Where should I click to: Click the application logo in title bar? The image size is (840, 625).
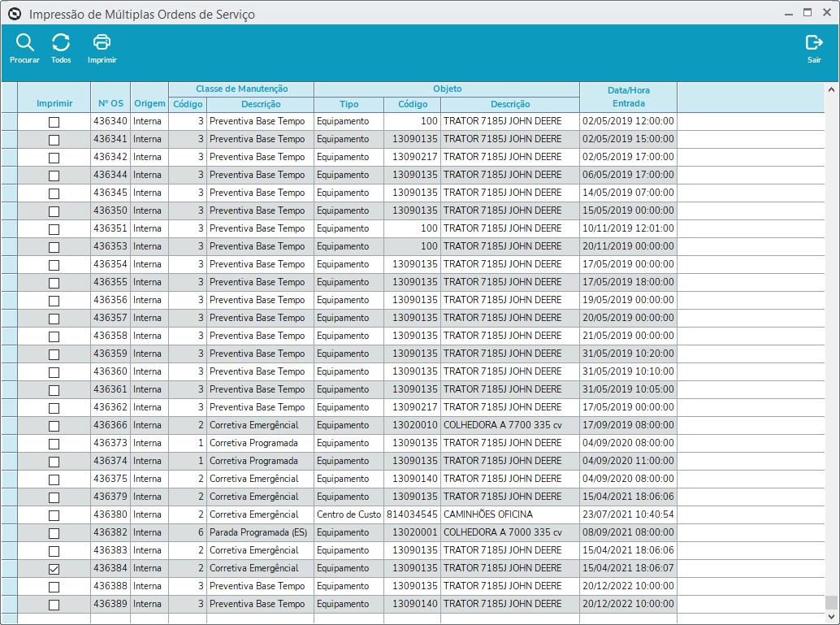coord(15,14)
